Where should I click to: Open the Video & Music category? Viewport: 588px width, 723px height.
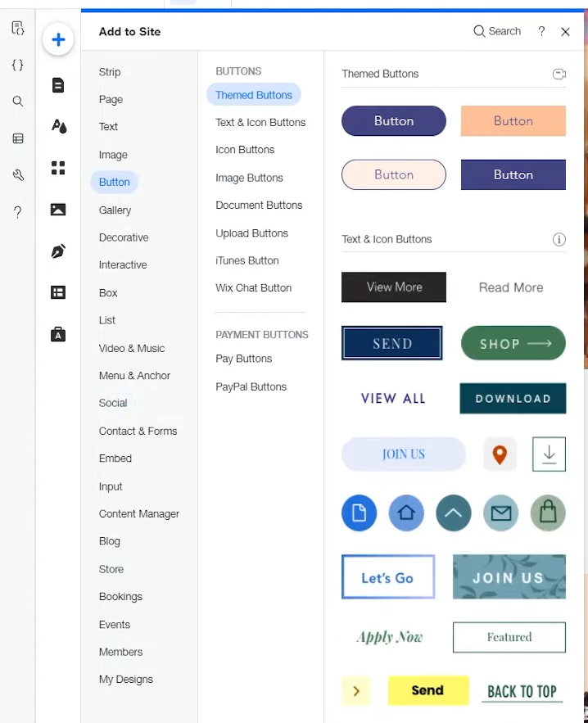tap(131, 348)
